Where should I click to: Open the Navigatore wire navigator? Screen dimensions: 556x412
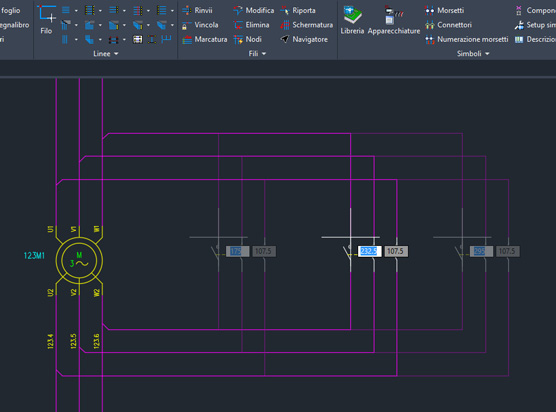tap(304, 39)
